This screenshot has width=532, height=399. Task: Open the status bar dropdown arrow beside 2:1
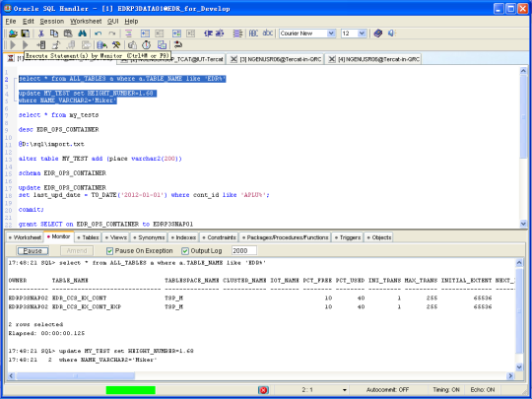pyautogui.click(x=345, y=390)
